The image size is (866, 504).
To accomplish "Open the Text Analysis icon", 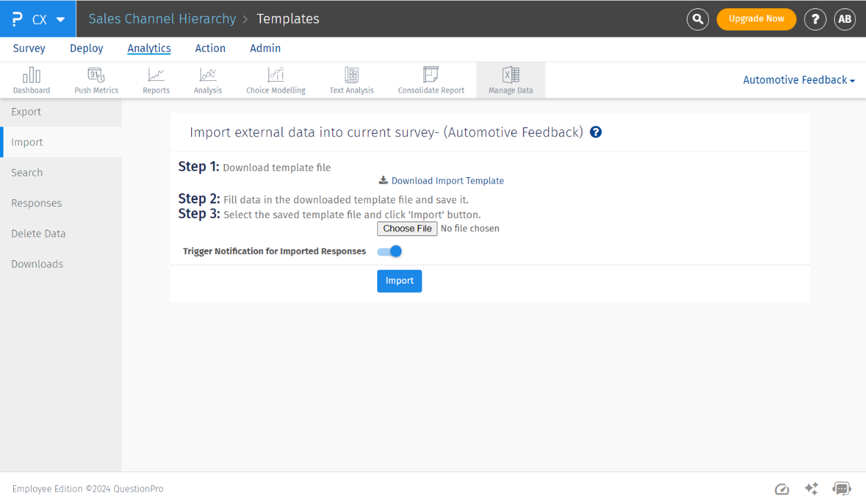I will point(351,75).
